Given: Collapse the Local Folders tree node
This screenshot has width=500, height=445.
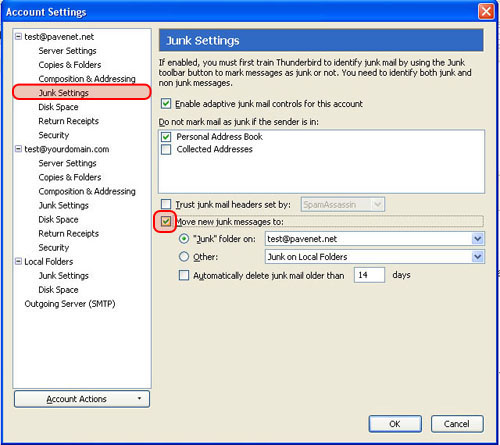Looking at the screenshot, I should pyautogui.click(x=18, y=261).
